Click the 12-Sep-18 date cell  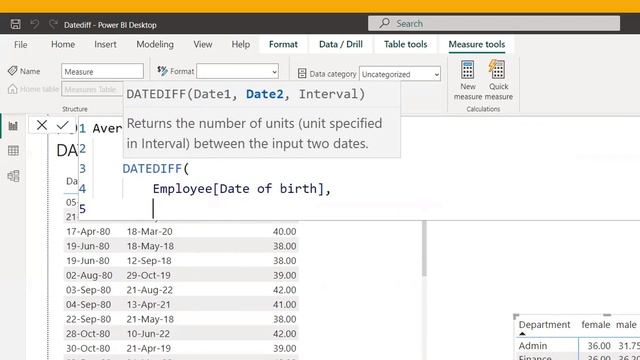149,261
